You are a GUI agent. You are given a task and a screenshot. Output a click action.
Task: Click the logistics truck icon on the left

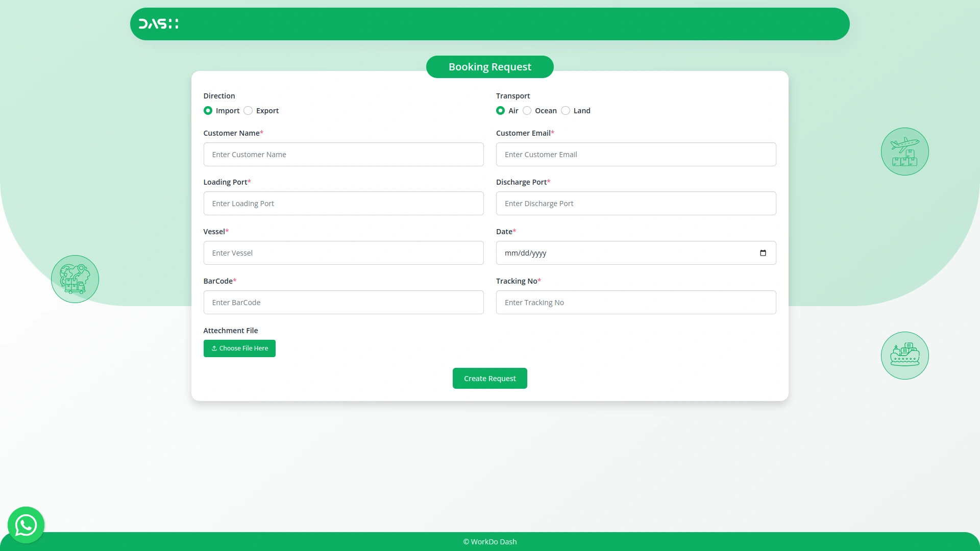click(x=75, y=279)
